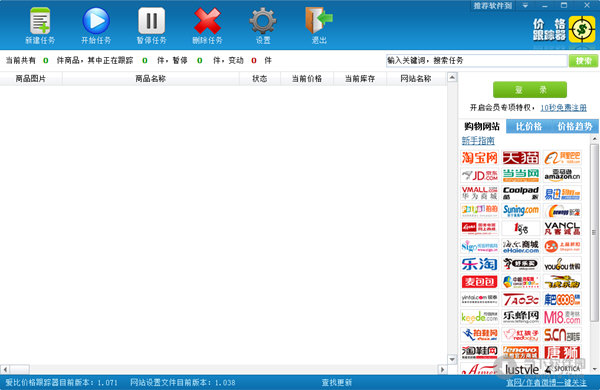Viewport: 600px width, 390px height.
Task: Open the 淘宝网 shopping site logo
Action: 479,158
